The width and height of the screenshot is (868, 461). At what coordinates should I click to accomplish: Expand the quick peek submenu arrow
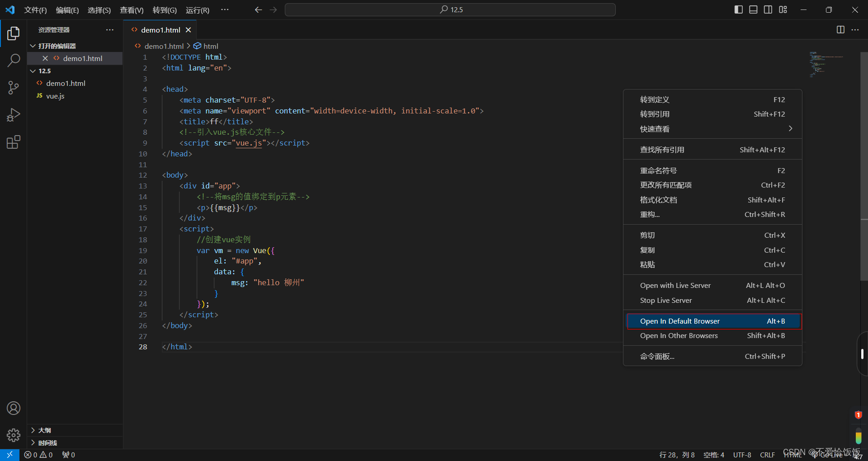point(790,129)
